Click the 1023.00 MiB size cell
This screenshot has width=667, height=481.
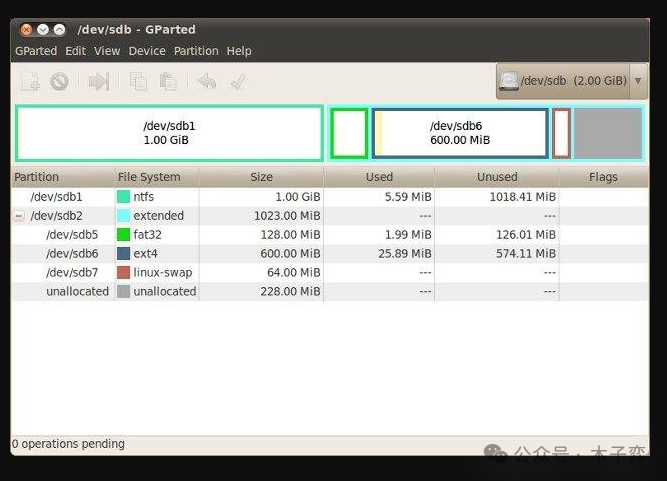coord(287,216)
